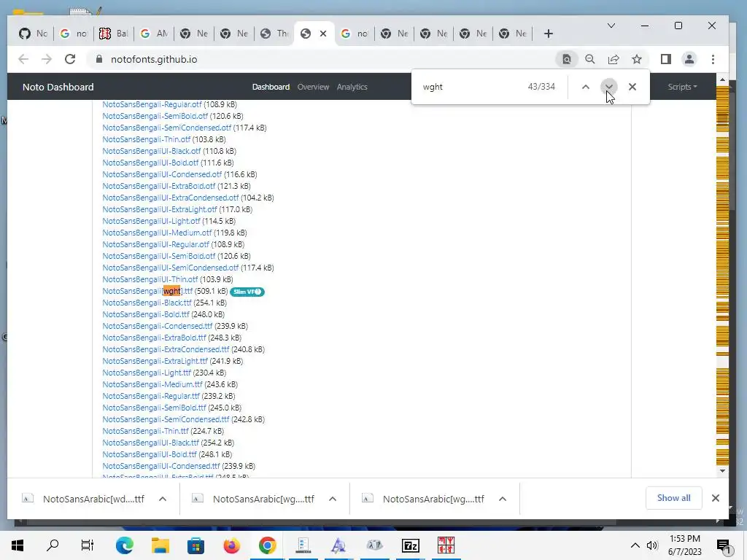The image size is (747, 560).
Task: Launch Microsoft Edge from taskbar
Action: click(x=124, y=545)
